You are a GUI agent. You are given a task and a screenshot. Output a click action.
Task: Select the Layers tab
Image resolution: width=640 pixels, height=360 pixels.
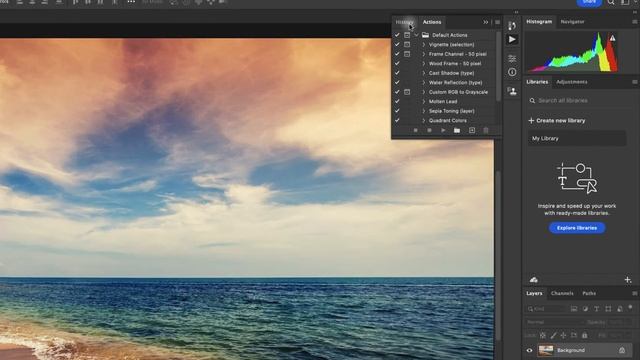(x=534, y=293)
